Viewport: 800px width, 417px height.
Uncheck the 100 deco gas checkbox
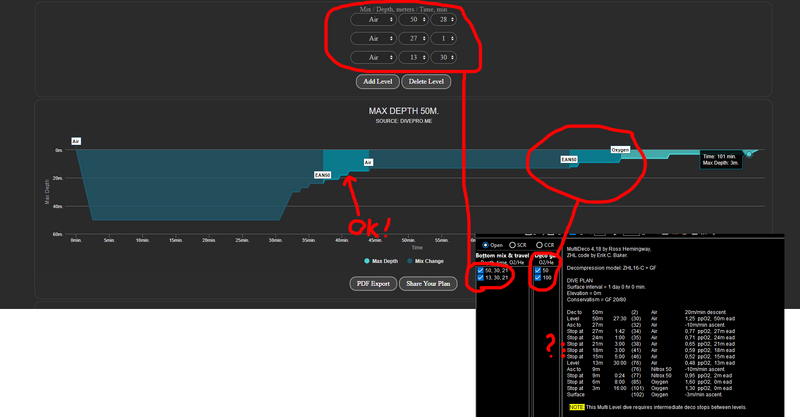538,278
